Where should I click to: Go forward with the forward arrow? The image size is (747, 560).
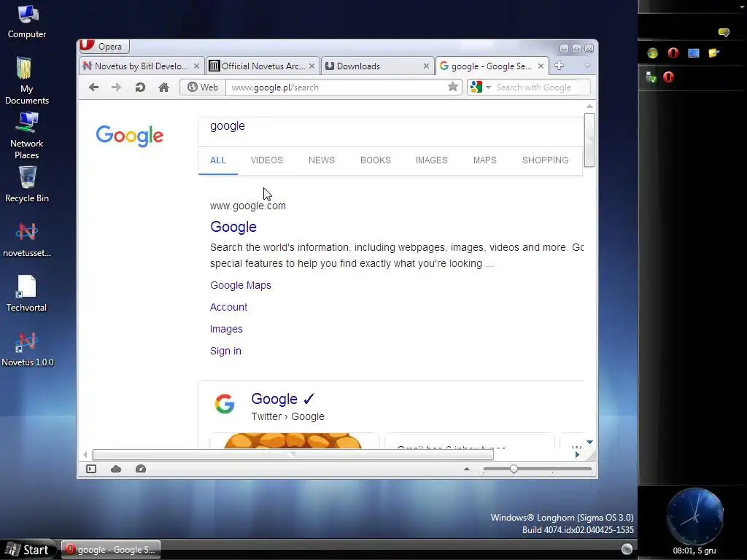pos(116,87)
